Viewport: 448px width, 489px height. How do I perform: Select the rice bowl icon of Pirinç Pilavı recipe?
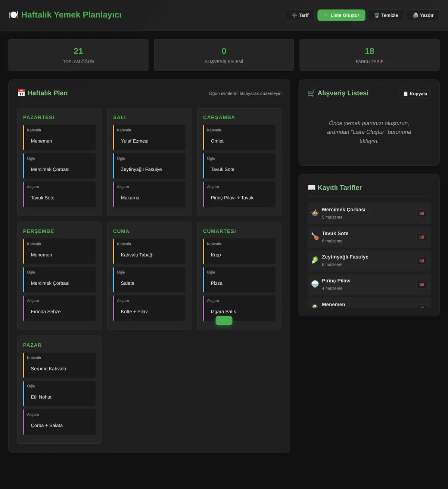(x=315, y=284)
